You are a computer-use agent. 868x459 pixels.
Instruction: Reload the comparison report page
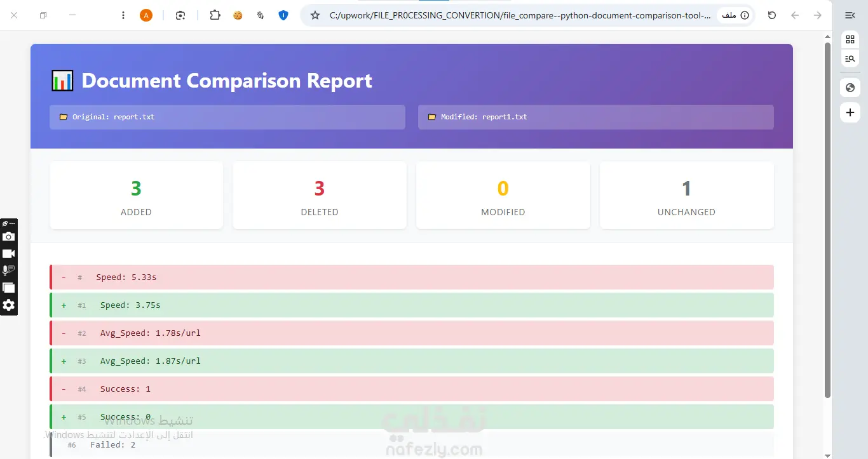772,15
